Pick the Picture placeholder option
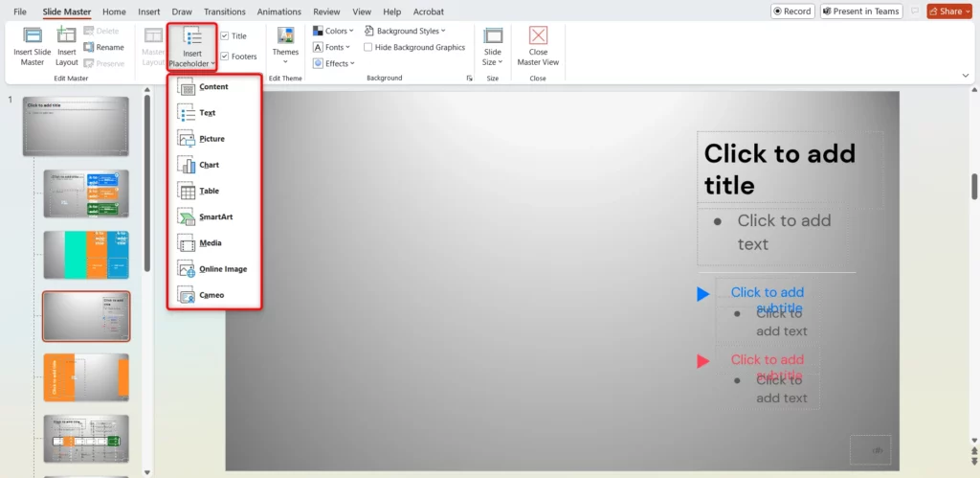This screenshot has width=980, height=478. [x=213, y=139]
